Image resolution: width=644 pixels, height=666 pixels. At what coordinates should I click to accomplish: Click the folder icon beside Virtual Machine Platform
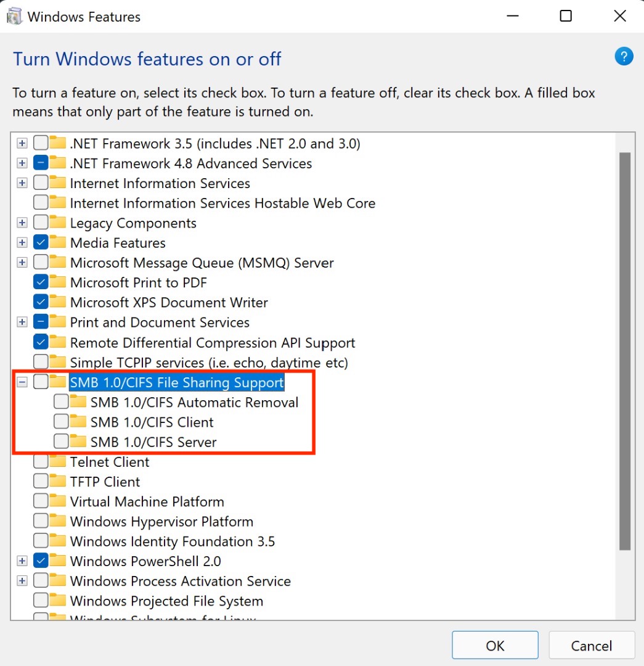[58, 501]
